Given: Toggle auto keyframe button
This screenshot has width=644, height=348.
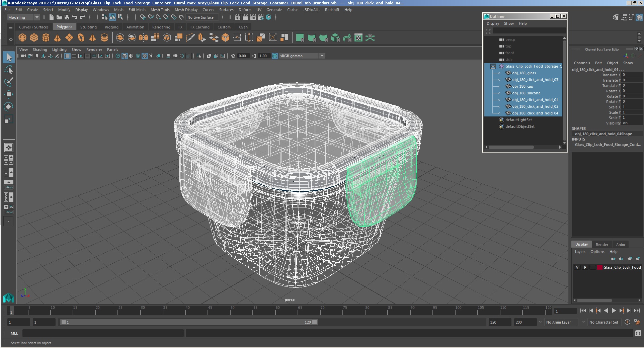Looking at the screenshot, I should (627, 322).
